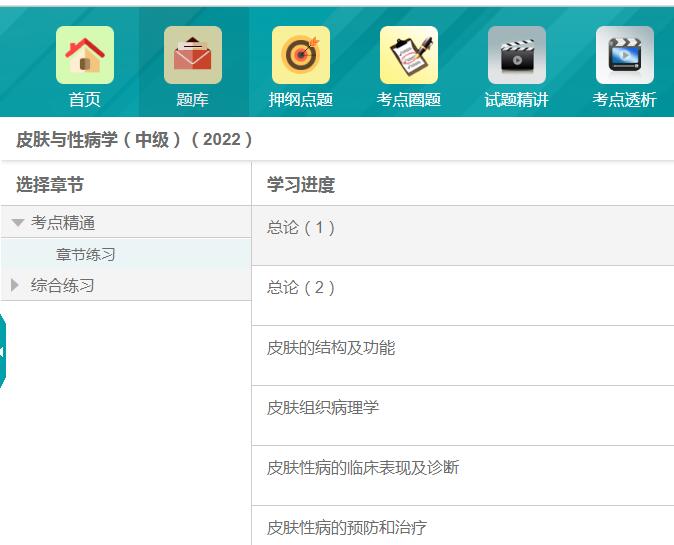Click the 试题精讲 clapperboard icon

click(517, 55)
